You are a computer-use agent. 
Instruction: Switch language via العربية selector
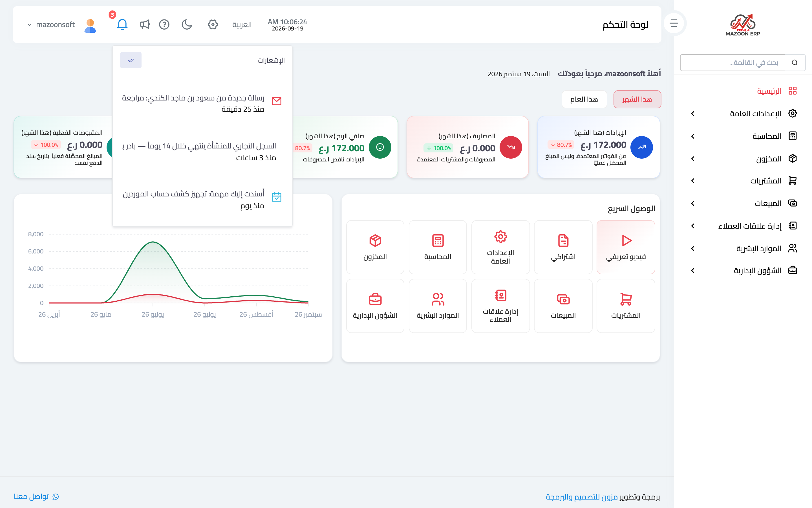242,25
